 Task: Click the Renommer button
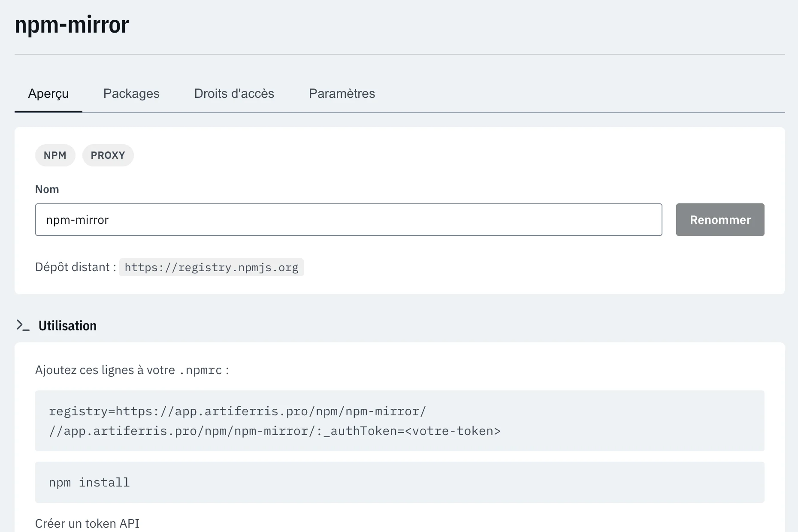click(x=720, y=220)
